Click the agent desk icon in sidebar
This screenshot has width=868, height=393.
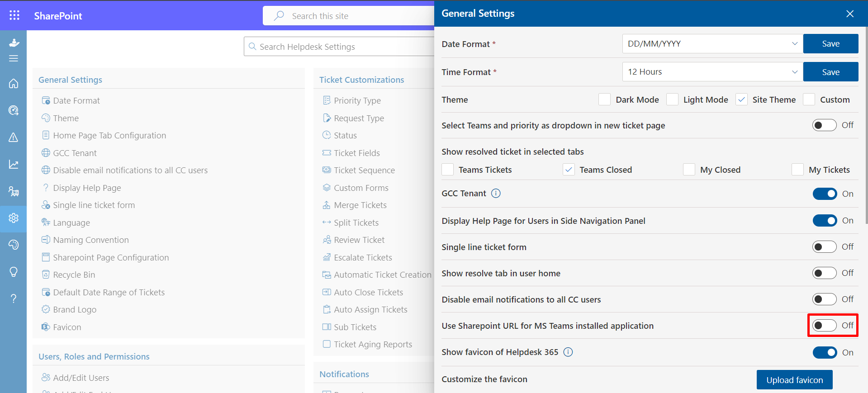point(14,191)
